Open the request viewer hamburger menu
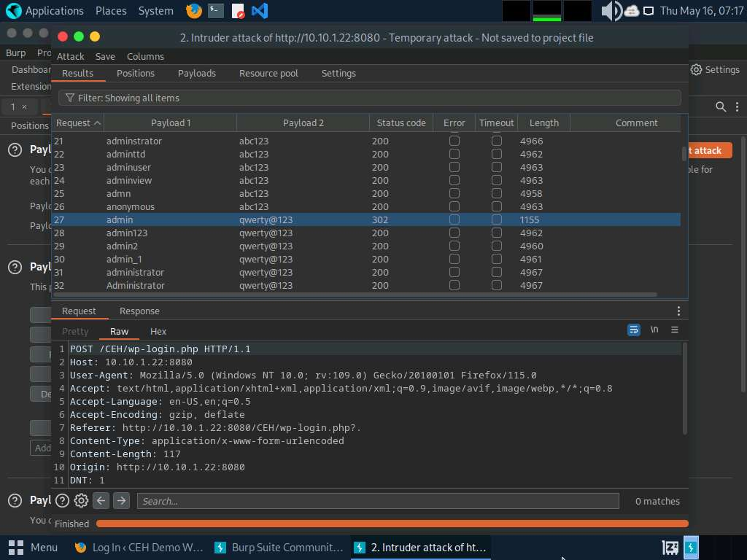 (675, 330)
